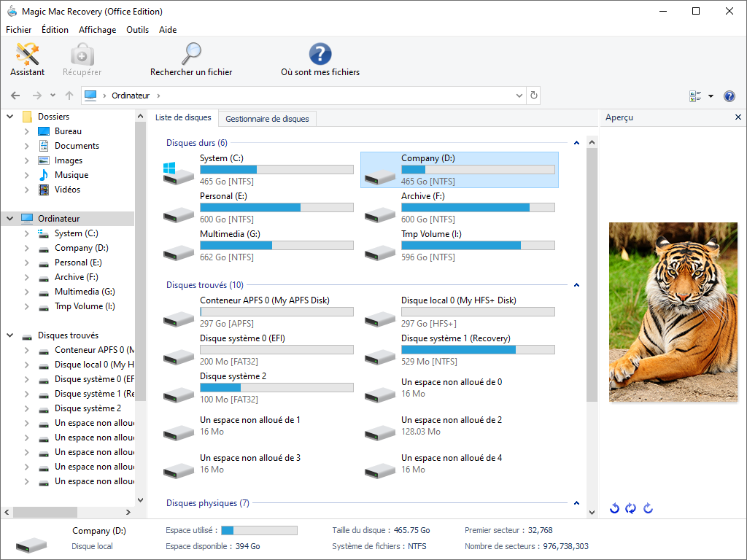
Task: Select System (C:) drive icon in disk list
Action: pyautogui.click(x=178, y=174)
